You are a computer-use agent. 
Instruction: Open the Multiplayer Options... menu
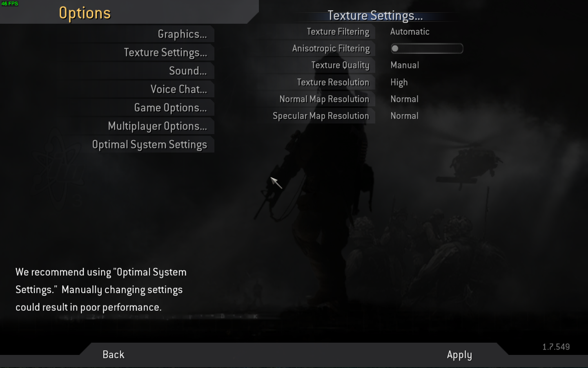157,126
